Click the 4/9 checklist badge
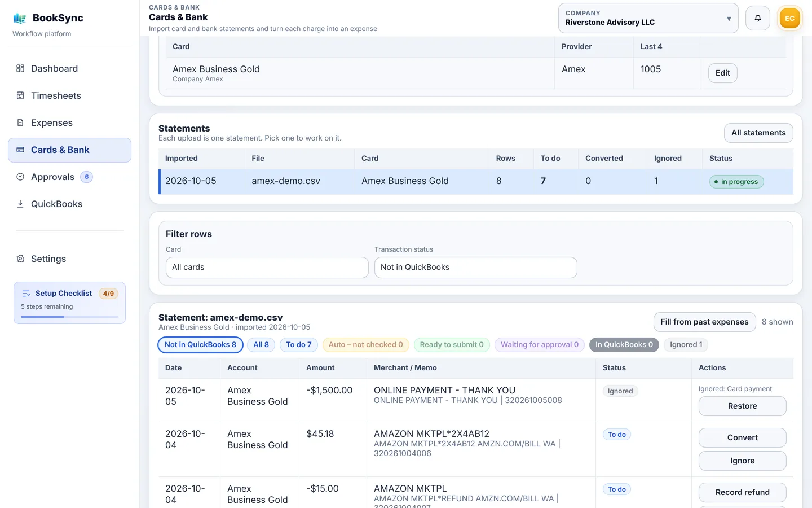812x508 pixels. [x=108, y=294]
